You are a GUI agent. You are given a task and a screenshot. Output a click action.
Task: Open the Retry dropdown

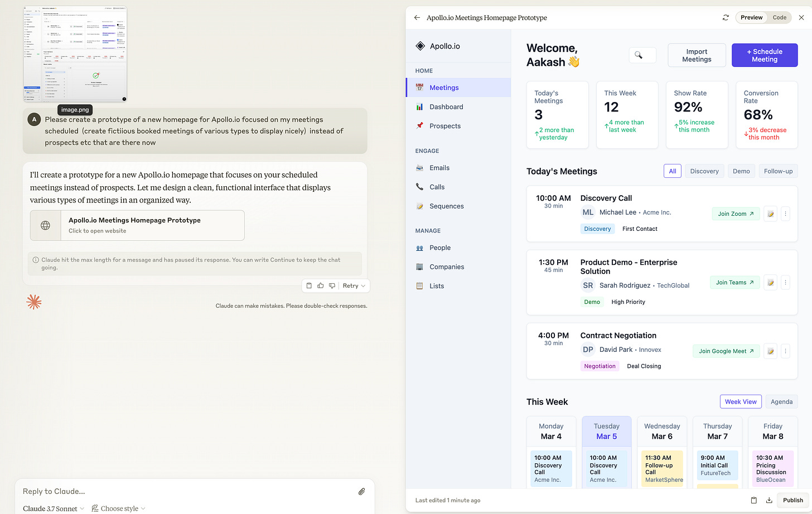tap(354, 285)
